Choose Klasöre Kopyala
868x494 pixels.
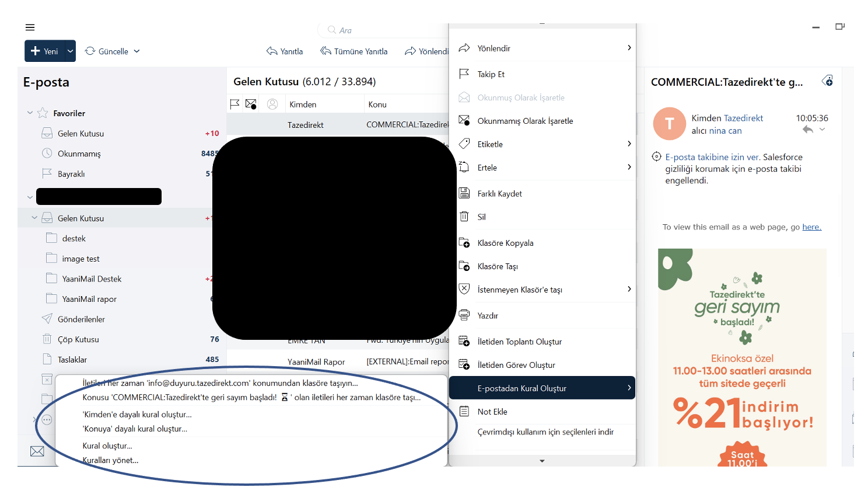click(x=542, y=243)
